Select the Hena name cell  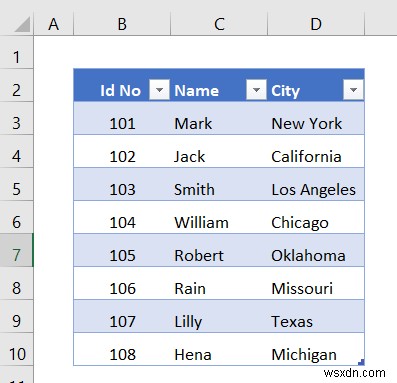pyautogui.click(x=219, y=349)
